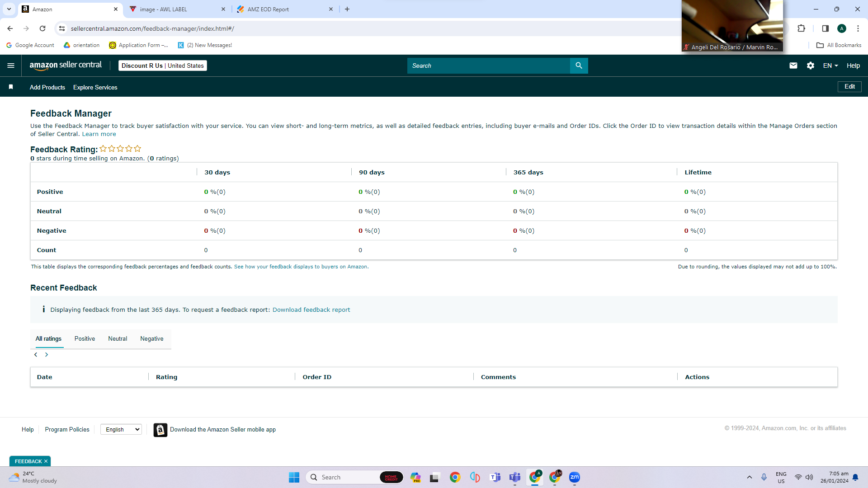Viewport: 868px width, 488px height.
Task: Click the Seller Central search field
Action: 489,66
